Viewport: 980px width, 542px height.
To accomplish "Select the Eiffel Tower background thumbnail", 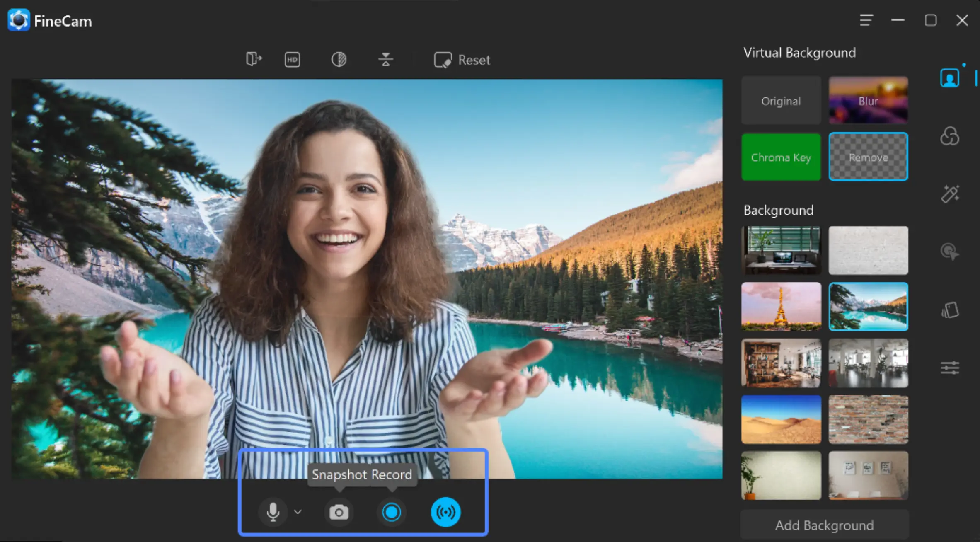I will (781, 307).
